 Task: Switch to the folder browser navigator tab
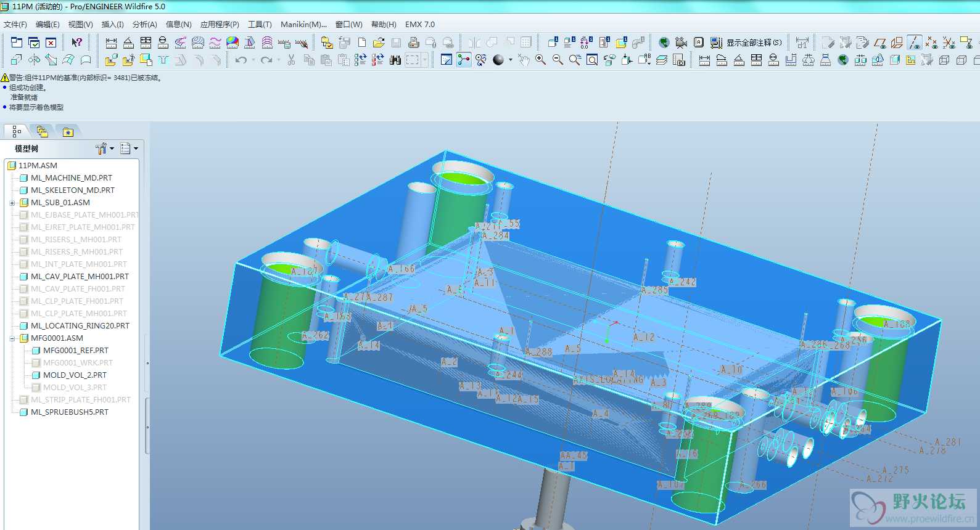pyautogui.click(x=42, y=131)
